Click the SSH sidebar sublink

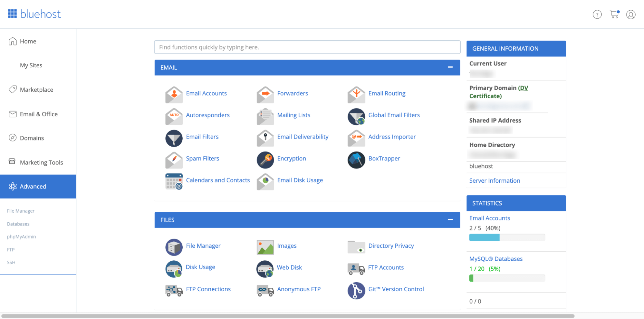[x=11, y=263]
